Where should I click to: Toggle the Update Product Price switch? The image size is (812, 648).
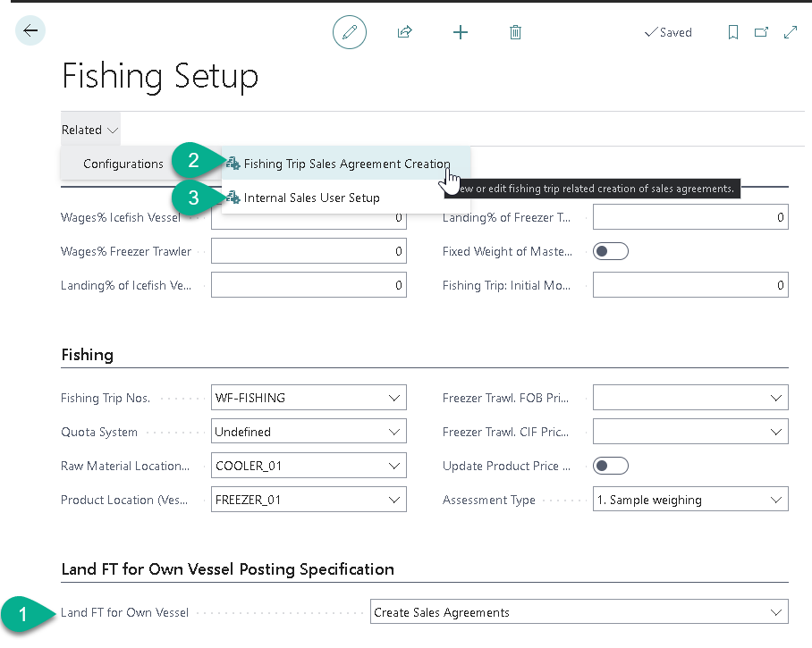tap(612, 467)
